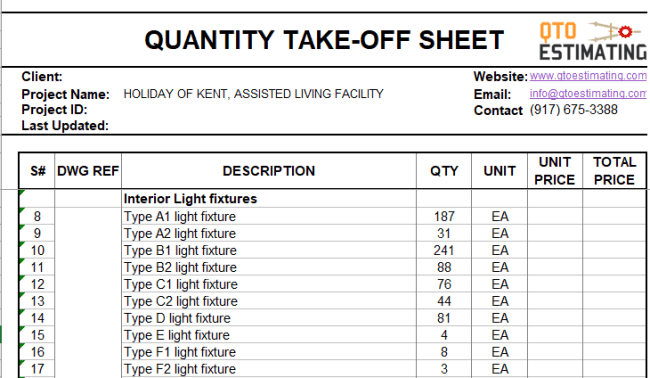Select the UNIT PRICE header cell
650x378 pixels.
pos(555,171)
